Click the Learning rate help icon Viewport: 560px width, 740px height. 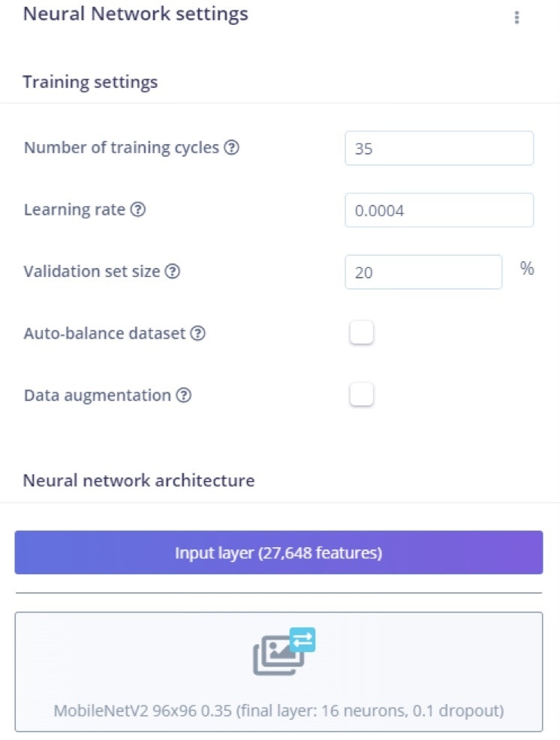(x=138, y=209)
